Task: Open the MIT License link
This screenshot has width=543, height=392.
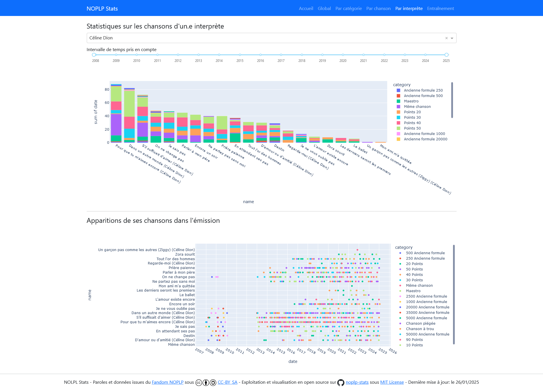Action: coord(392,382)
